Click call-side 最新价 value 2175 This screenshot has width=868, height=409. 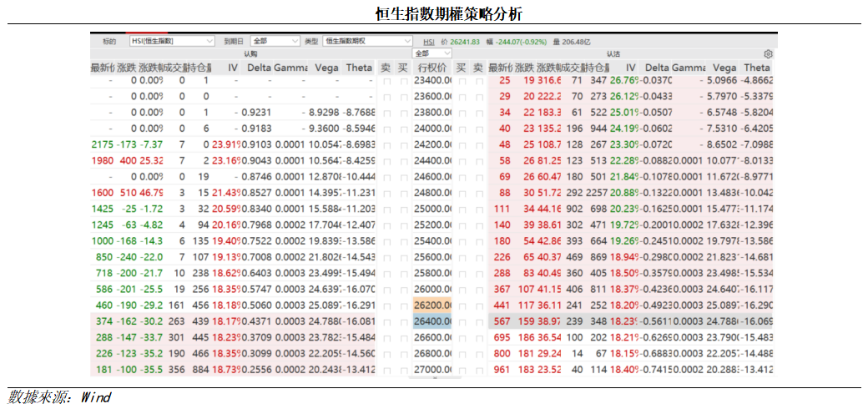(x=103, y=144)
